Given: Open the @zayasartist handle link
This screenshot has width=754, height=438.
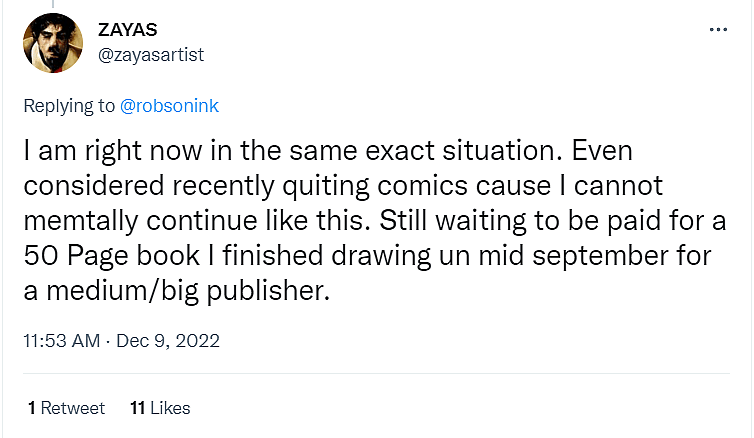Looking at the screenshot, I should click(150, 54).
